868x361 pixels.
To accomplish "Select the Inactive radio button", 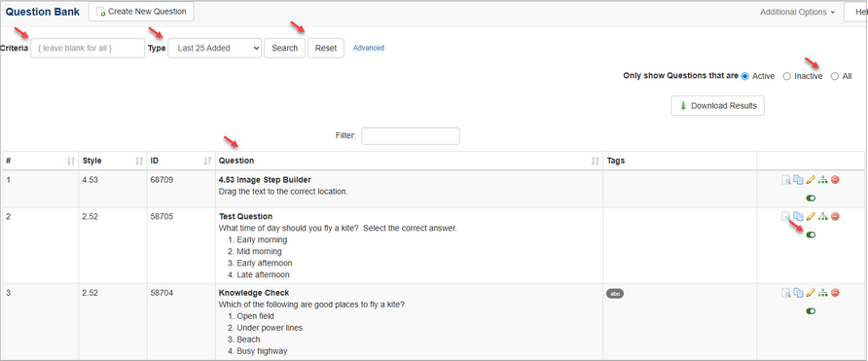I will tap(786, 77).
